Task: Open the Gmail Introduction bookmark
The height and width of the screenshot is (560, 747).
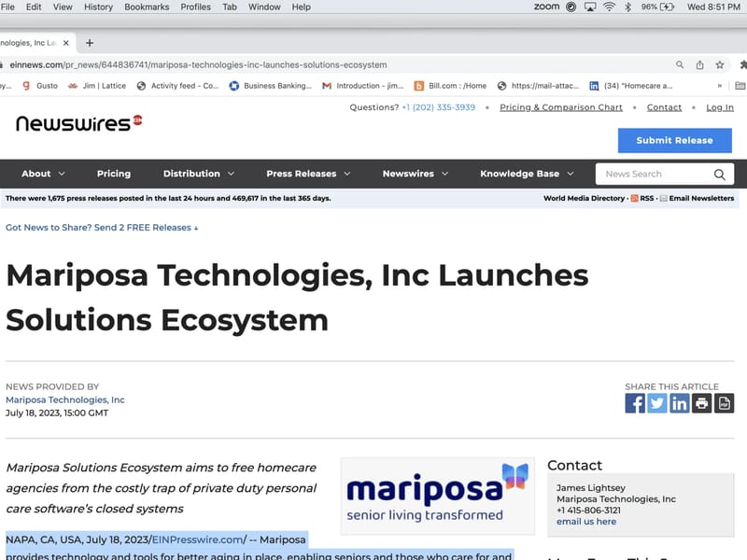Action: point(363,86)
